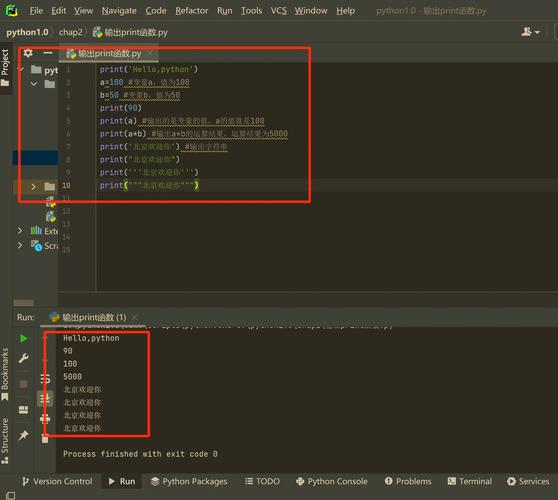Click the Stop process square icon
558x500 pixels.
(23, 384)
